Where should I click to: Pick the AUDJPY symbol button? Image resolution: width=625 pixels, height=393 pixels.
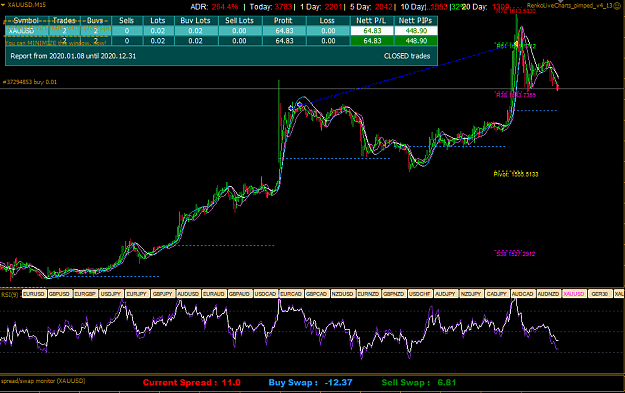(446, 294)
